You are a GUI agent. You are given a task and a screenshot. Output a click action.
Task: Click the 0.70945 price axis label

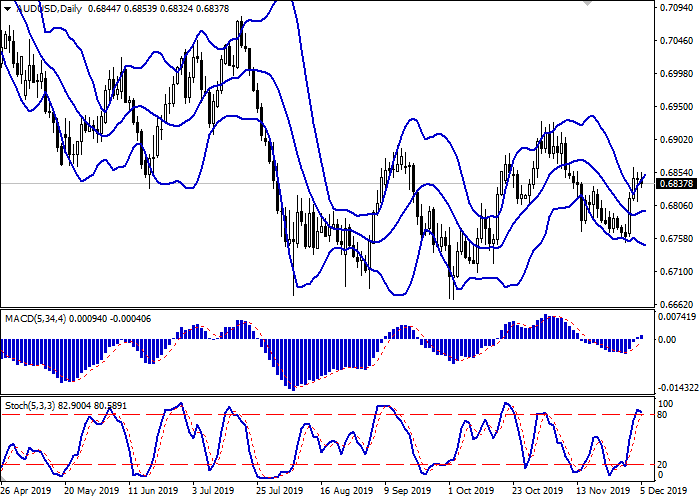click(x=676, y=8)
